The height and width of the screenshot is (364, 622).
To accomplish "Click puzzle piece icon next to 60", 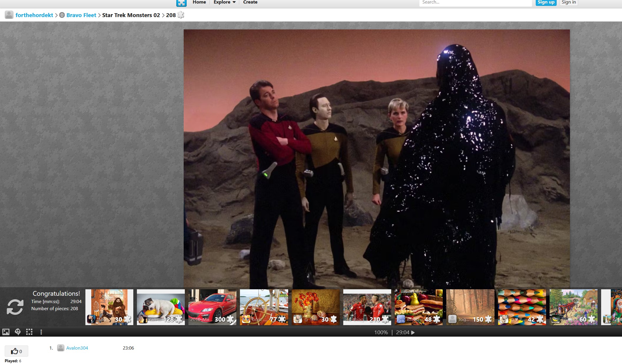I will click(592, 319).
